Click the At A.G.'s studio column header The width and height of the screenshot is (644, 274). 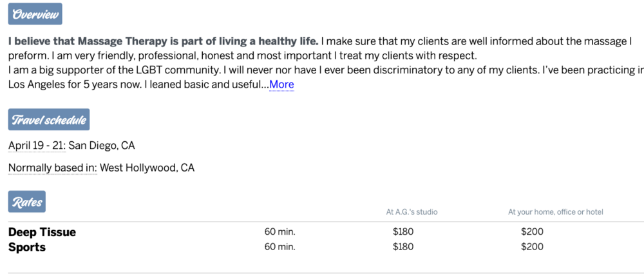coord(412,211)
